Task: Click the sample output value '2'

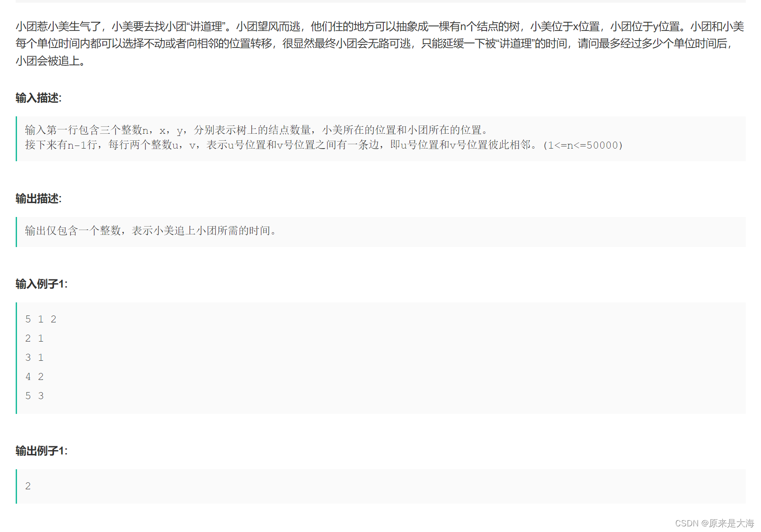Action: point(28,486)
